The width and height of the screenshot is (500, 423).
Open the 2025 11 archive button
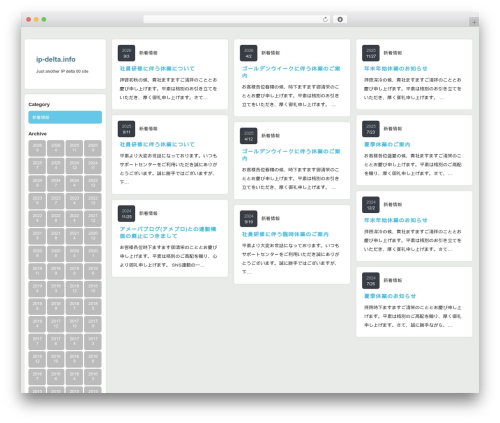click(74, 148)
